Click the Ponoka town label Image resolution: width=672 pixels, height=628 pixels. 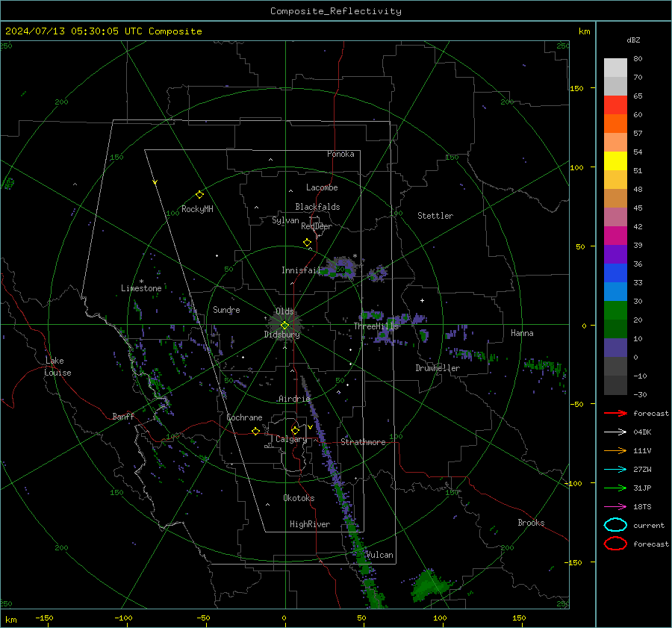(340, 154)
